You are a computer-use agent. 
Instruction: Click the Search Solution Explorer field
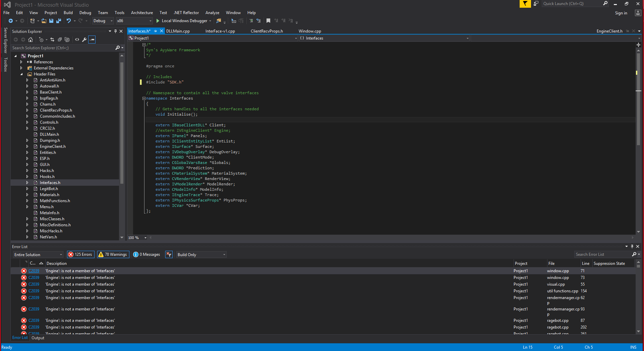click(x=63, y=48)
